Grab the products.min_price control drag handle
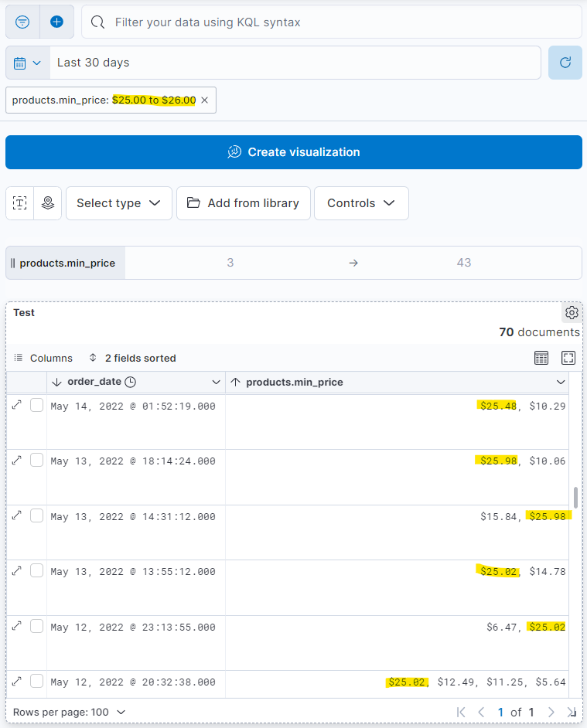This screenshot has width=587, height=728. (12, 264)
